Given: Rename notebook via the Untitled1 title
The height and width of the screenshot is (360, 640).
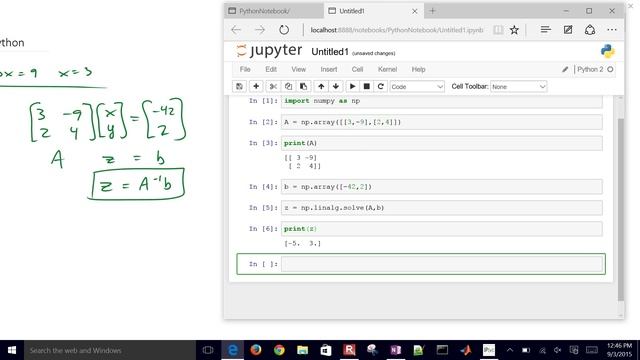Looking at the screenshot, I should [330, 52].
